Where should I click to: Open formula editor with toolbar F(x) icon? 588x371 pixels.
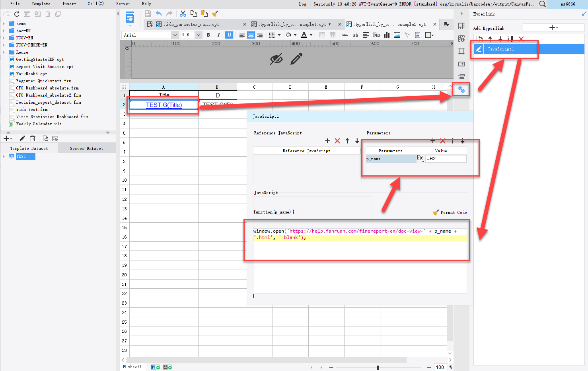[x=376, y=35]
